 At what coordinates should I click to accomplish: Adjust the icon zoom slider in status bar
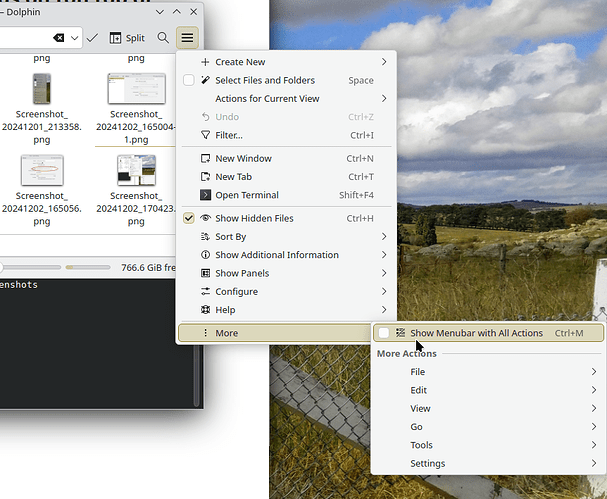30,267
